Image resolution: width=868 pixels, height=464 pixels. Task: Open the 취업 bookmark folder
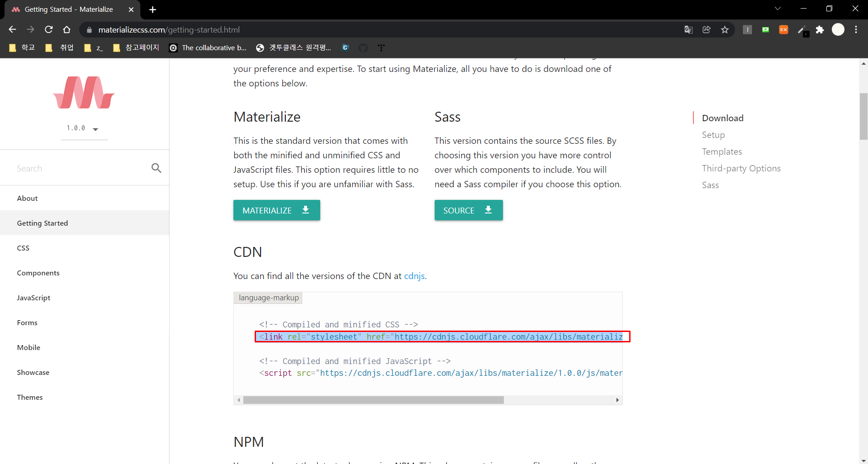tap(60, 48)
